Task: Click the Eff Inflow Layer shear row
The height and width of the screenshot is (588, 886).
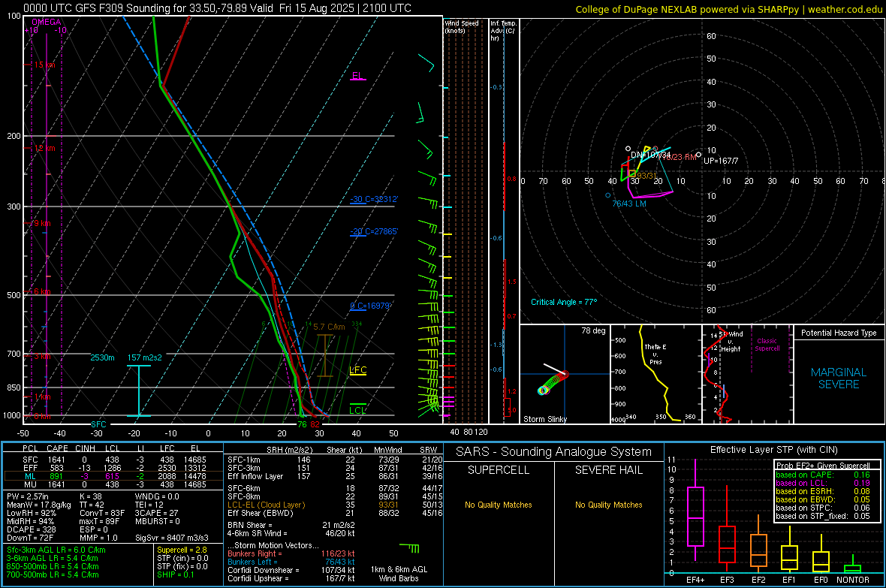Action: 335,477
